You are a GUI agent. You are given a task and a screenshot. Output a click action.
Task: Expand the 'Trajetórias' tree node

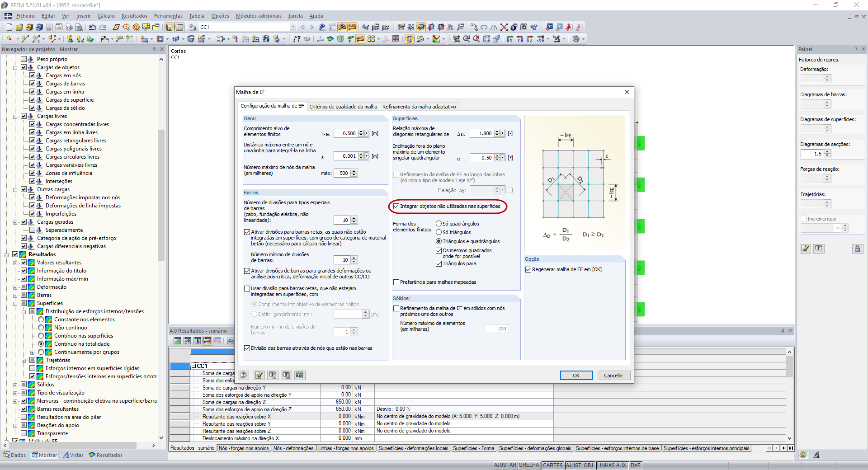point(24,360)
